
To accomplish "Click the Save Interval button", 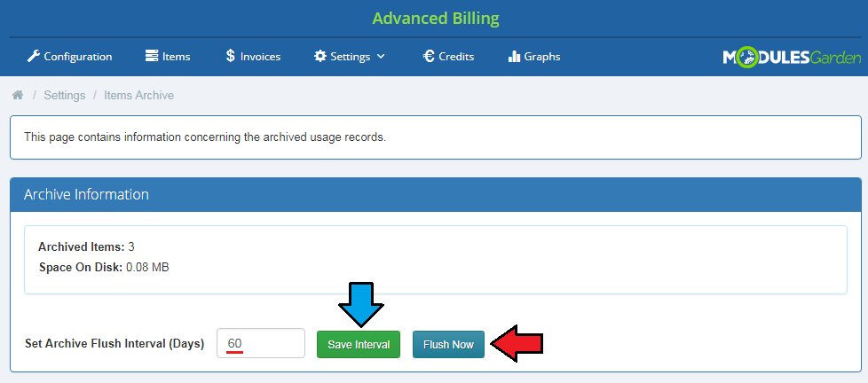I will [x=359, y=344].
